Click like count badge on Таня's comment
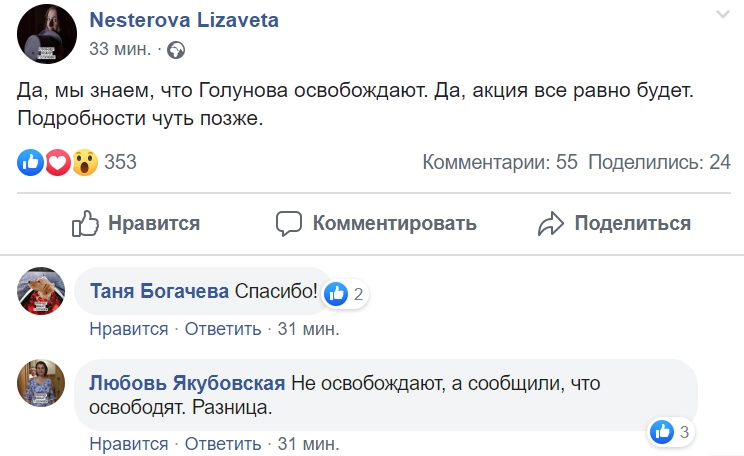Screen dimensions: 744x456 tap(345, 294)
